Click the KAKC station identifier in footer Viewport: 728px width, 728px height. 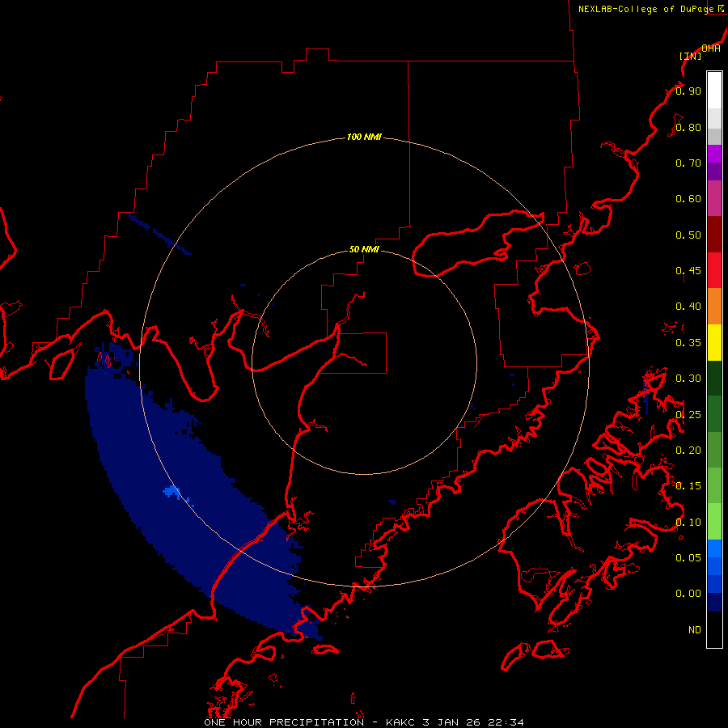click(400, 722)
